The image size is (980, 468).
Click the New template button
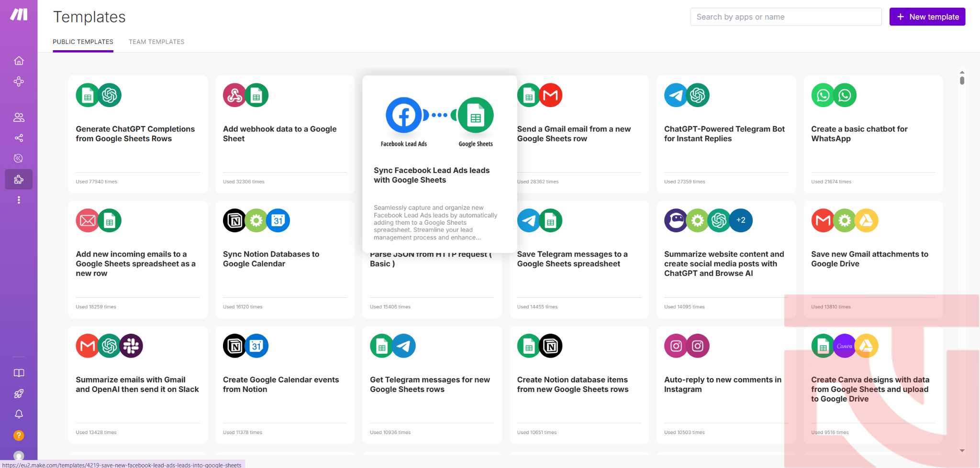927,17
